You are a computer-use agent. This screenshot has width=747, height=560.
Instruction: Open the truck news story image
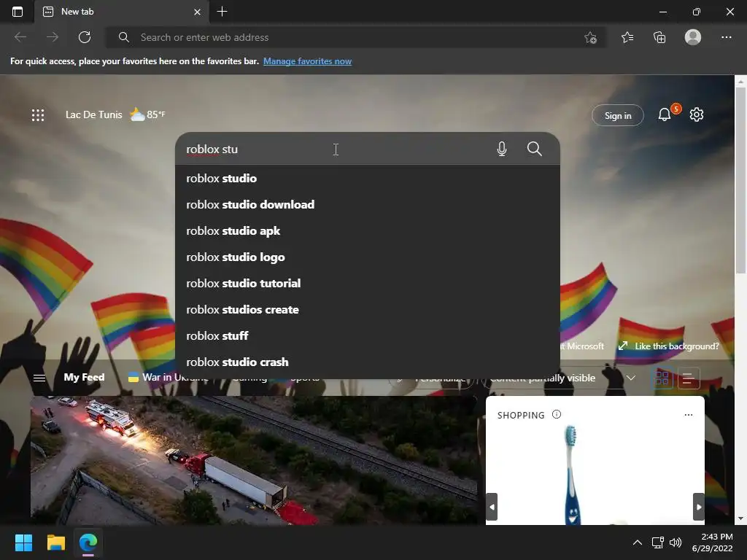254,460
